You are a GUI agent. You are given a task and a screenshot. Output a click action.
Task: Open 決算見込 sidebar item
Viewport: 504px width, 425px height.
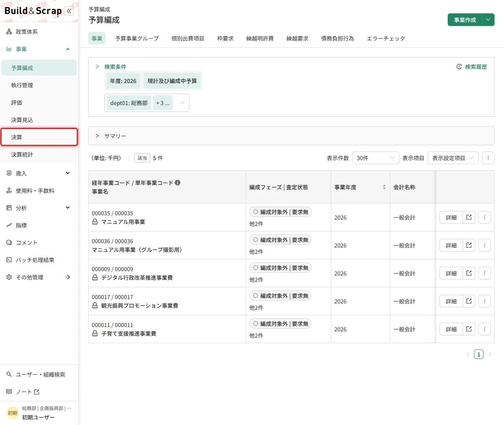pyautogui.click(x=39, y=120)
